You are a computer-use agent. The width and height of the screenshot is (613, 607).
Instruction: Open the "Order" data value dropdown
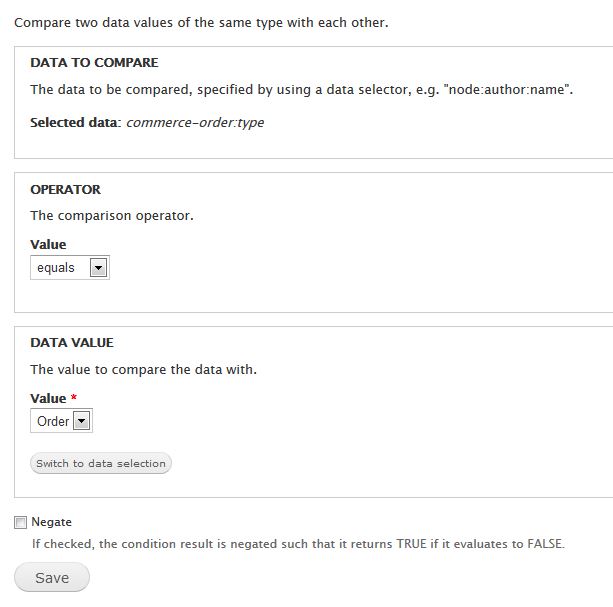point(60,421)
